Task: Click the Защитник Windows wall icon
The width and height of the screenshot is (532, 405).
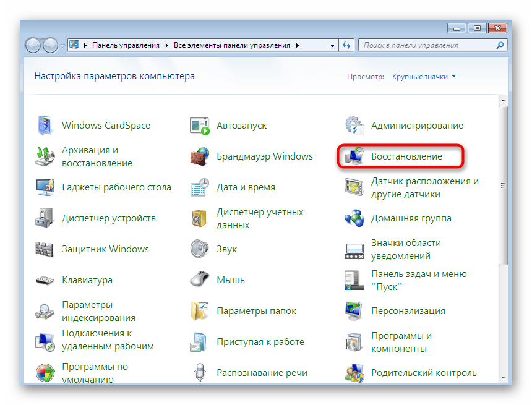Action: tap(45, 249)
